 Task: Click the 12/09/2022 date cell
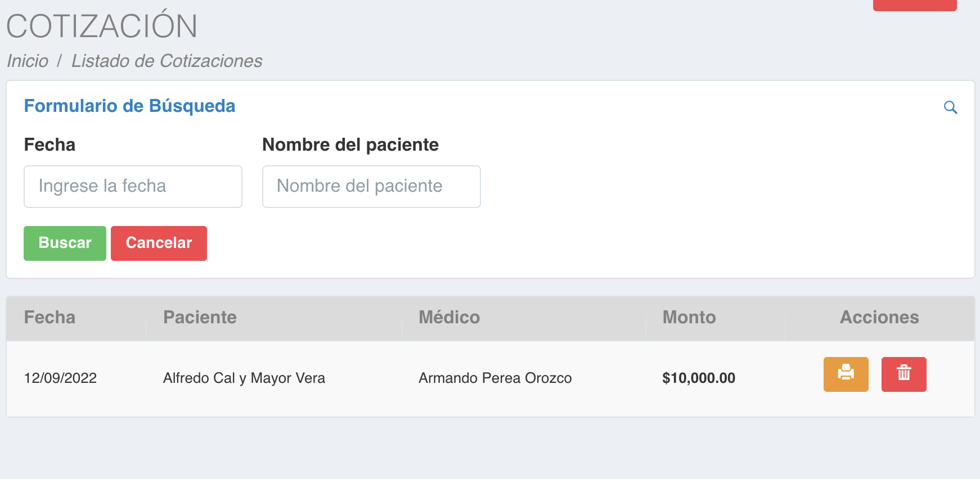coord(60,378)
